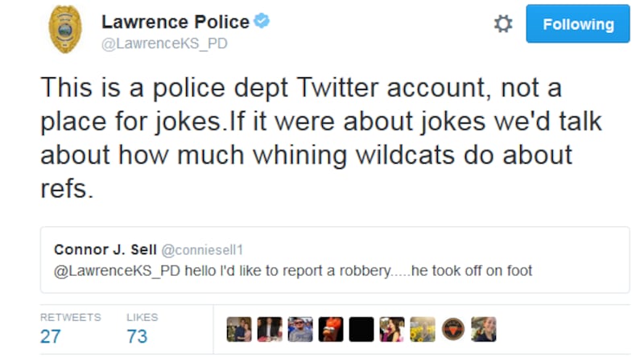
Task: Click the solid black liker avatar
Action: (361, 329)
